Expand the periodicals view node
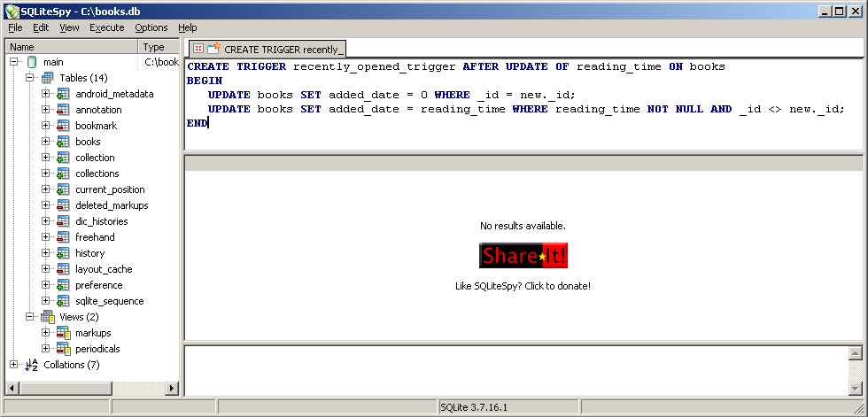 pos(46,350)
